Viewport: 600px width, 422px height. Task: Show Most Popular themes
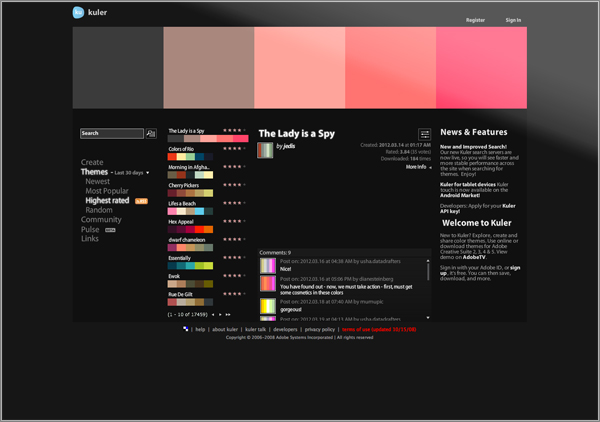point(107,191)
